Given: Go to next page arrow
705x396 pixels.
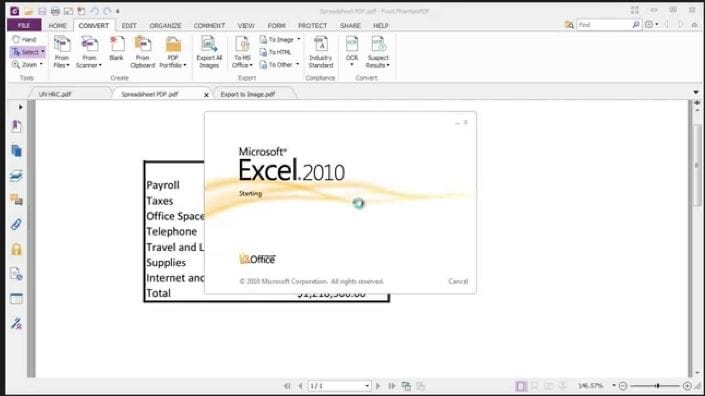Looking at the screenshot, I should point(378,386).
